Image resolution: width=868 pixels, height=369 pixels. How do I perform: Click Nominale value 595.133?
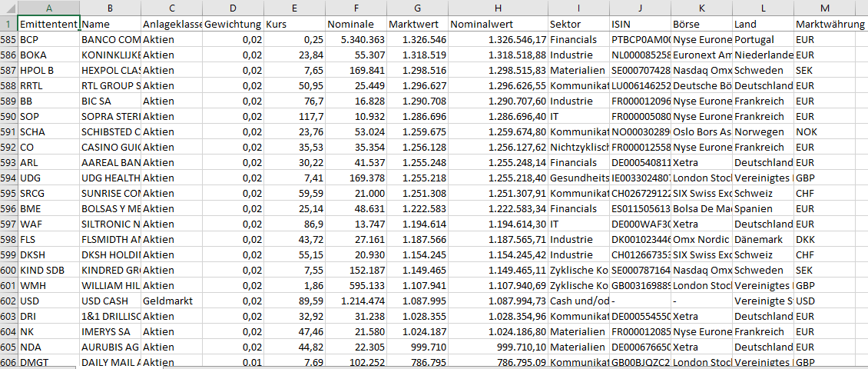356,285
